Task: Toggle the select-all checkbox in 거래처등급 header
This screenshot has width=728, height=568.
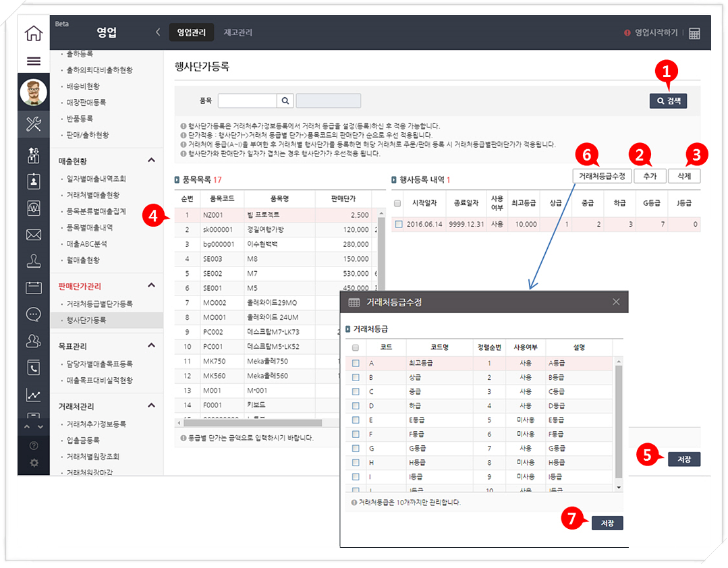Action: pyautogui.click(x=356, y=347)
